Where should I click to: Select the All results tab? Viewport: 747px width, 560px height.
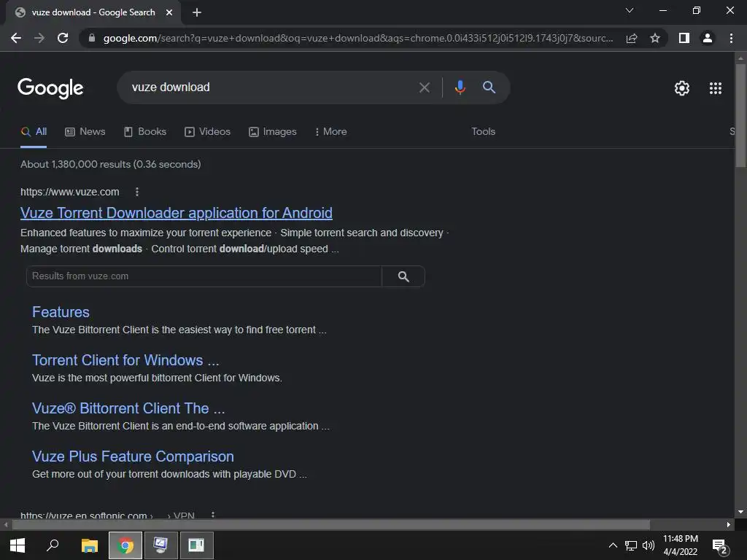34,132
